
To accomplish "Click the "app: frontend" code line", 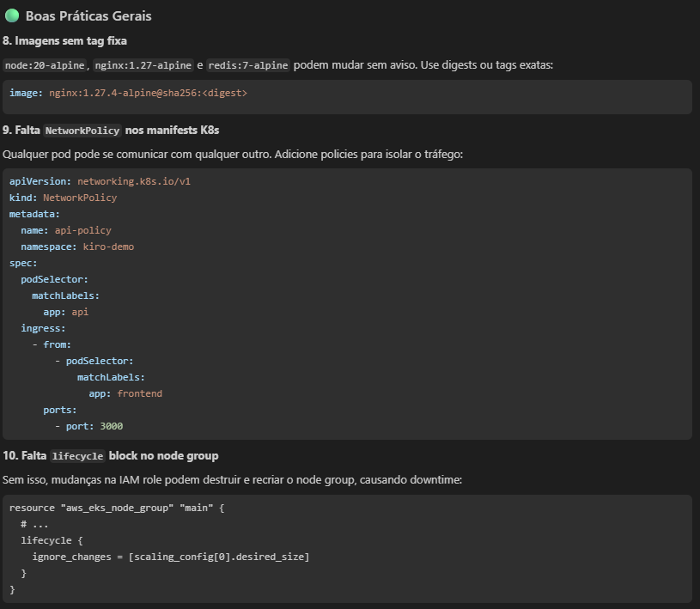I will pyautogui.click(x=125, y=393).
